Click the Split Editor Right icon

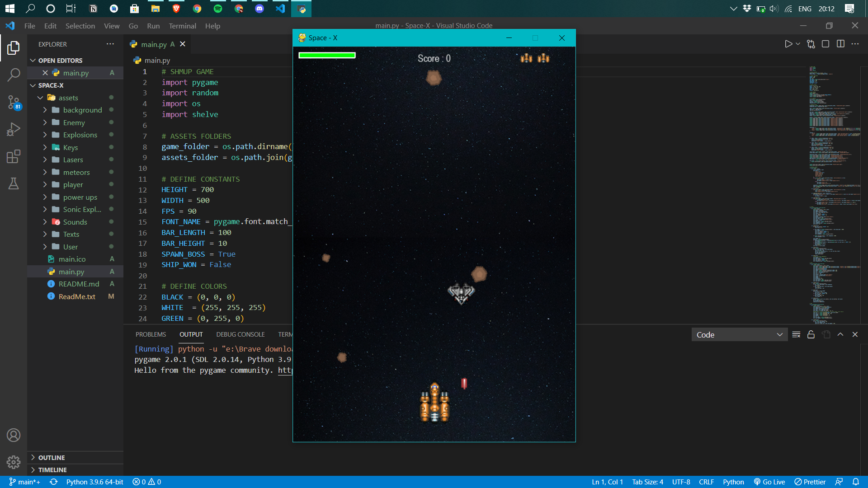coord(840,44)
